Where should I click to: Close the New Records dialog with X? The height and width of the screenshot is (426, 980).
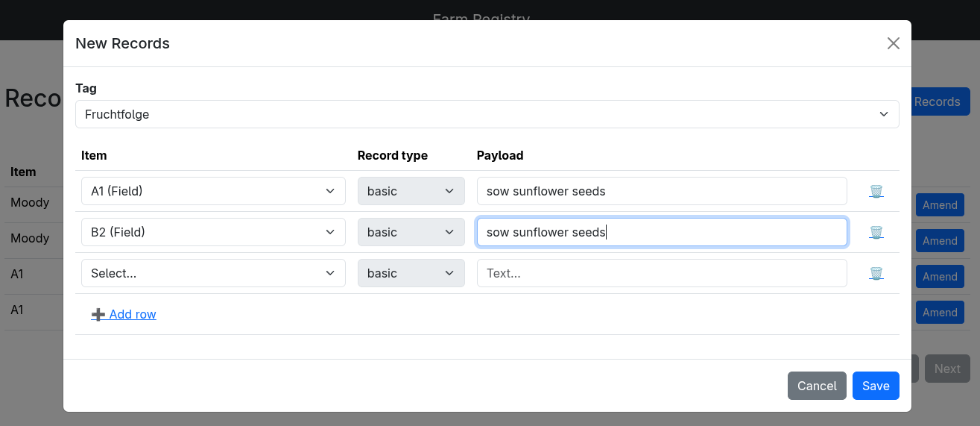(x=894, y=43)
